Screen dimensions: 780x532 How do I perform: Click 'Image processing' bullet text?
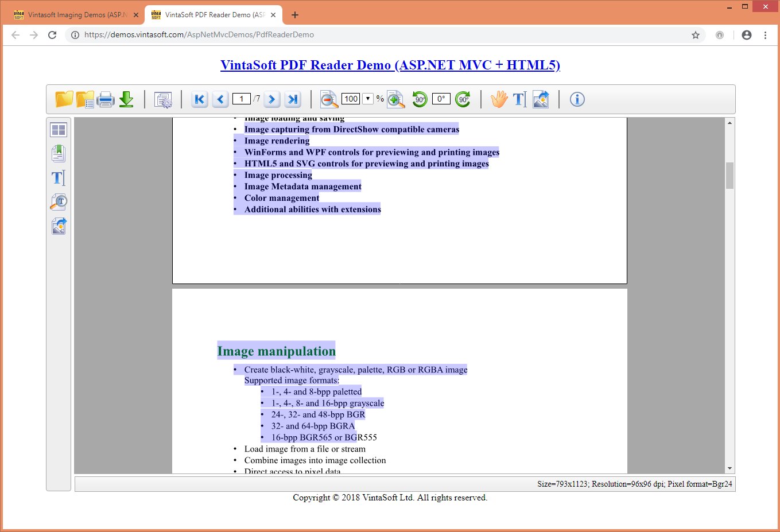278,175
